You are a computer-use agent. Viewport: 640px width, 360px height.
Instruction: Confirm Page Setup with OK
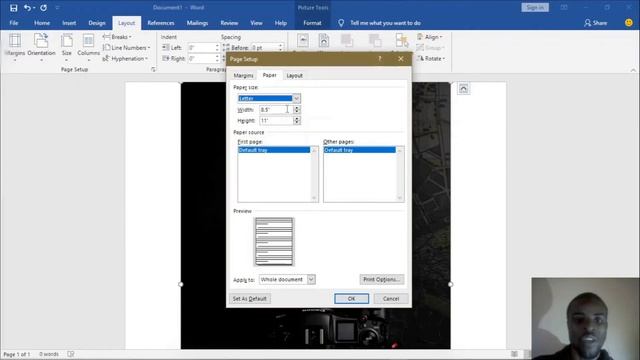(x=351, y=299)
